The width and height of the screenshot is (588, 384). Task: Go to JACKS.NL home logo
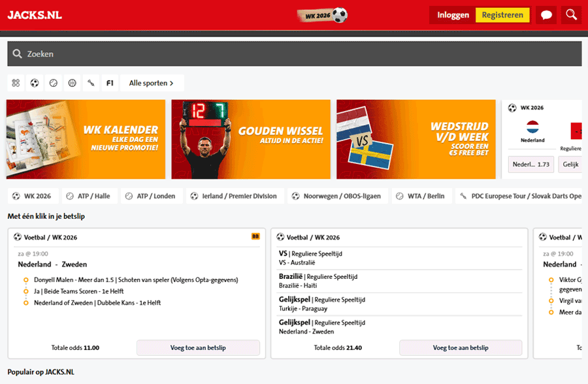(x=35, y=15)
